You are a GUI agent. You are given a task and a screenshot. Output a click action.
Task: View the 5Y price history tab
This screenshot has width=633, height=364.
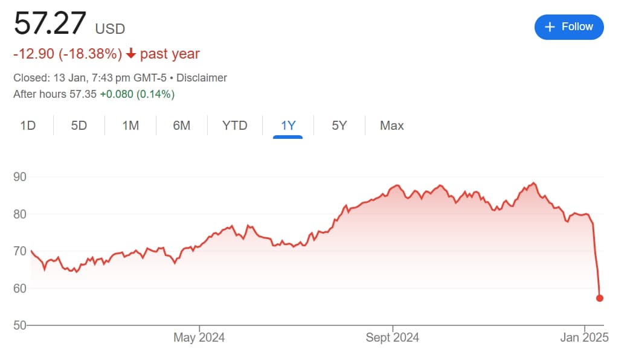(339, 126)
